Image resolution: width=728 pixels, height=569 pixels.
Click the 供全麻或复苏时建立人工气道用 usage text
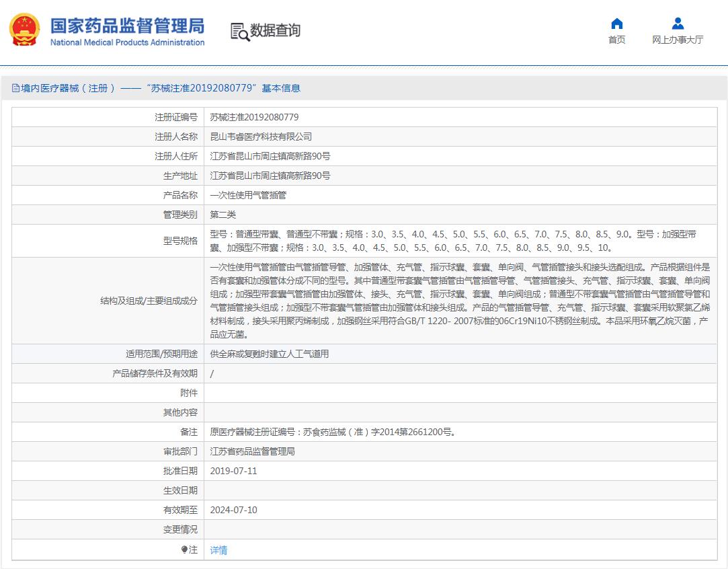point(270,354)
